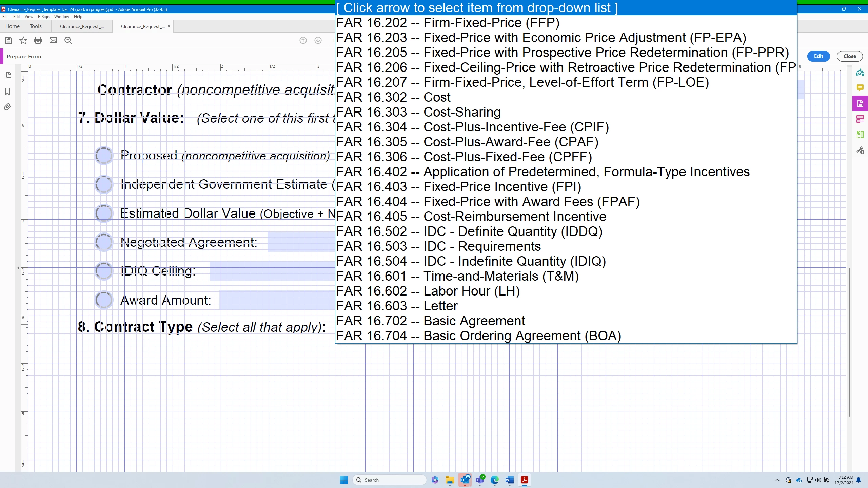The height and width of the screenshot is (488, 868).
Task: Select the Award Amount radio button
Action: point(104,300)
